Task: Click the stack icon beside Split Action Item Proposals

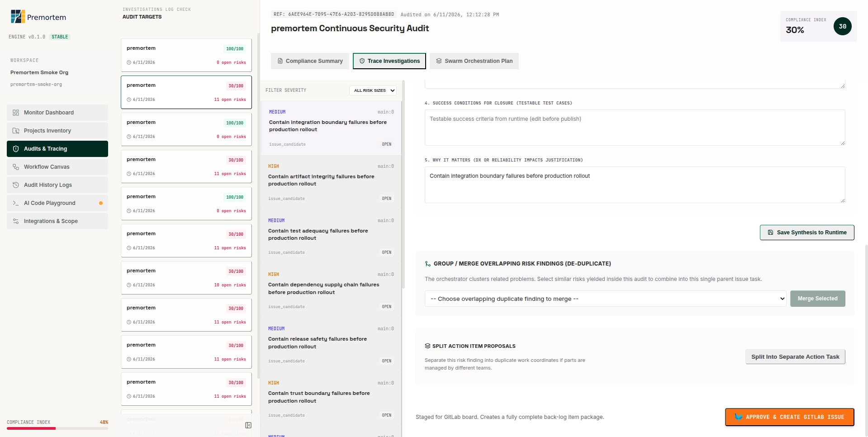Action: [427, 346]
